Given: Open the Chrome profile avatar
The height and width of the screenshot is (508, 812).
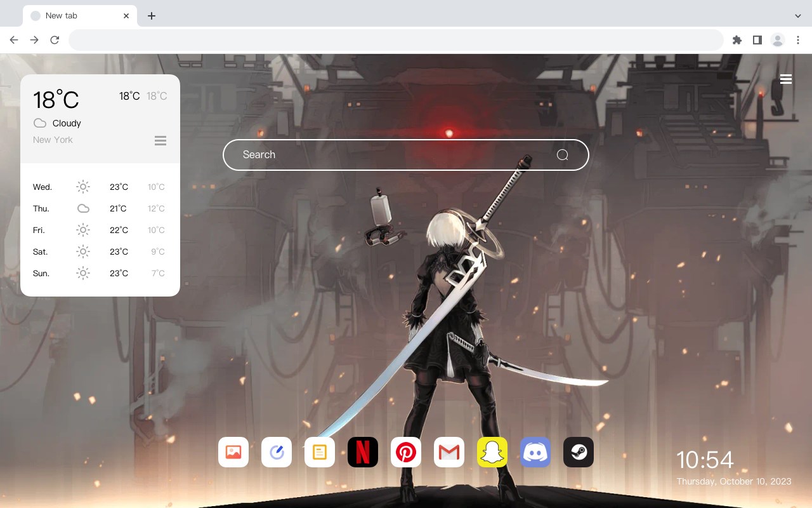Looking at the screenshot, I should [x=778, y=40].
